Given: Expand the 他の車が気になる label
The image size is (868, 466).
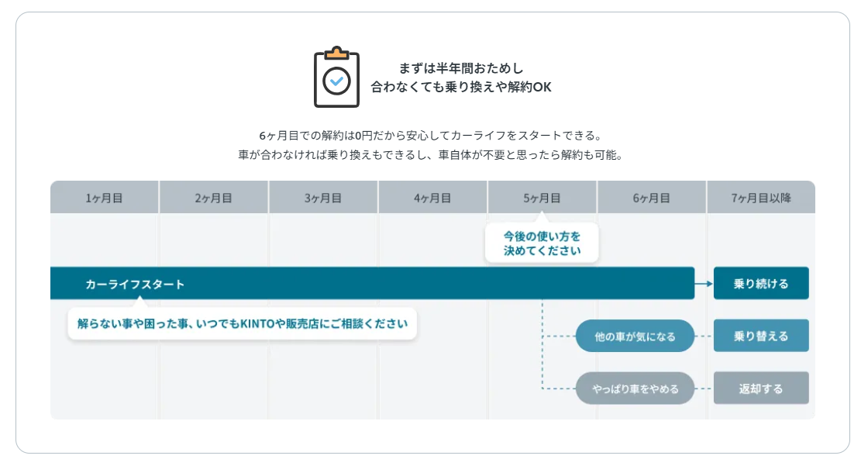Looking at the screenshot, I should 635,336.
